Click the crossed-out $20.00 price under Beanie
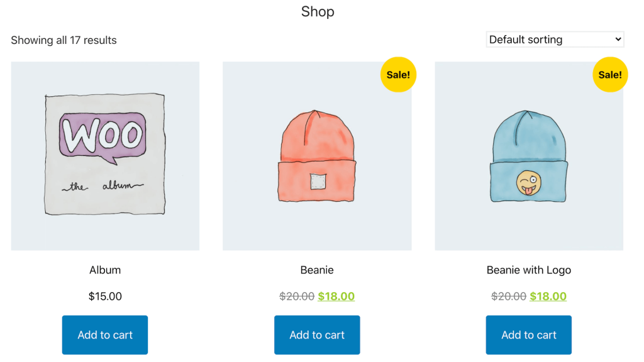 pos(296,295)
